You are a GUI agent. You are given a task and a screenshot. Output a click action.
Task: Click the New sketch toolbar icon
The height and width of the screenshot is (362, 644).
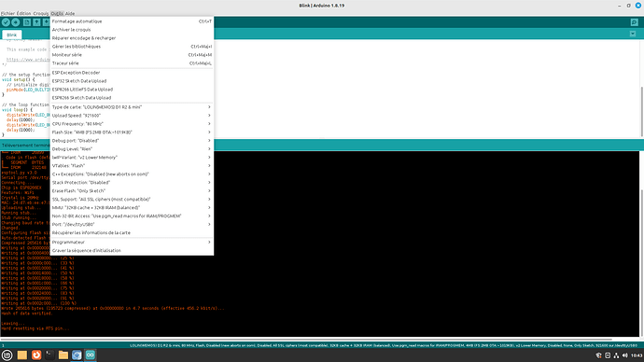pos(27,22)
